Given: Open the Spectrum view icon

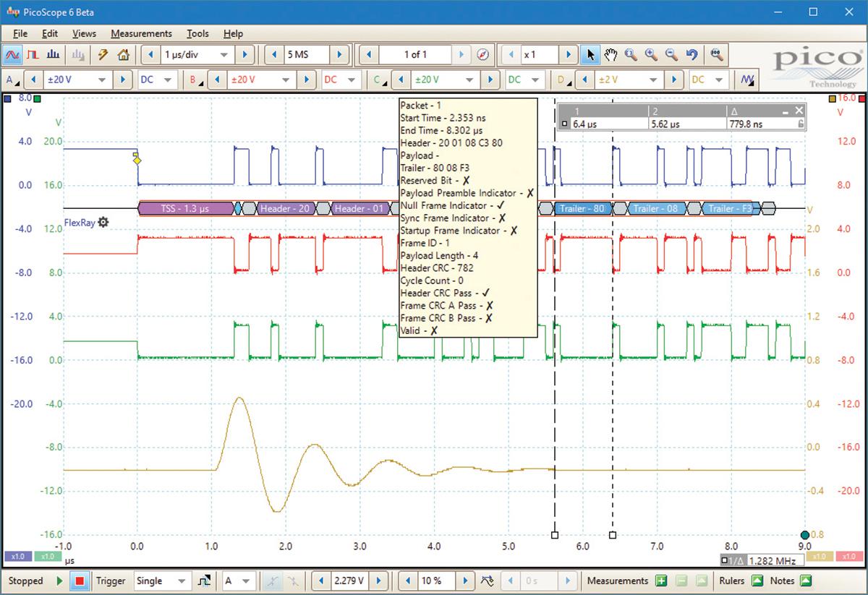Looking at the screenshot, I should (x=53, y=54).
